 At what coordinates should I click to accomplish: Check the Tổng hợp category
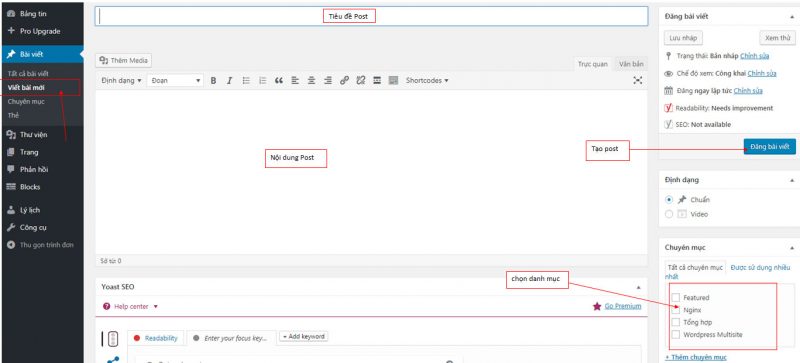[676, 322]
